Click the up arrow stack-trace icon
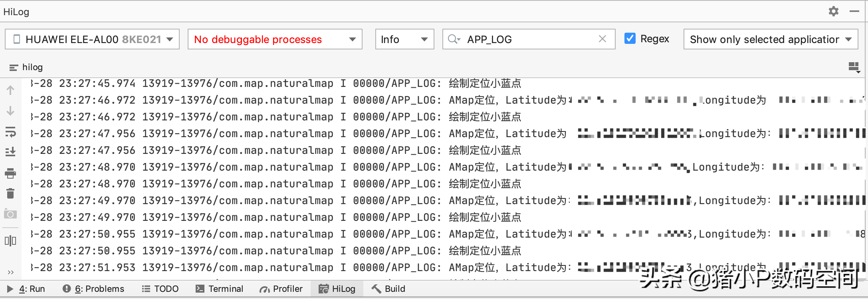Viewport: 868px width, 299px height. pyautogui.click(x=10, y=90)
